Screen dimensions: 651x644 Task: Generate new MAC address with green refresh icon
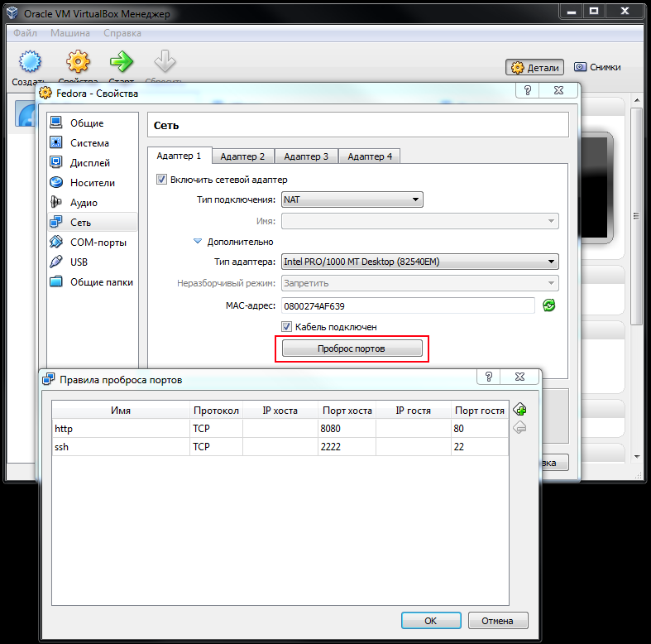549,305
